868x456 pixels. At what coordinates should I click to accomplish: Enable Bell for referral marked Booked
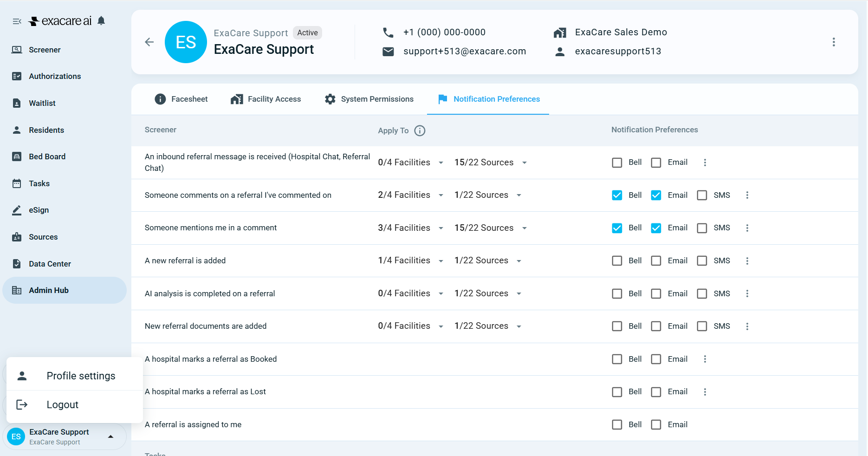tap(617, 359)
